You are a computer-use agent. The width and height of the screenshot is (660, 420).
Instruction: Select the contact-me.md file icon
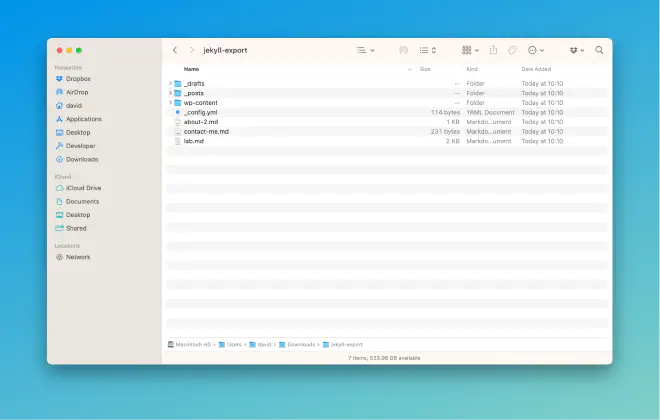tap(178, 132)
